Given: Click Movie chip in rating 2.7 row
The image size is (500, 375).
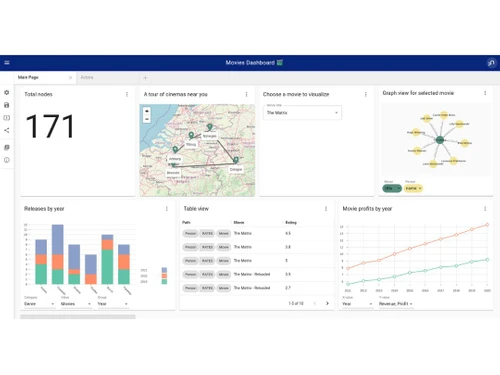Looking at the screenshot, I should 224,288.
